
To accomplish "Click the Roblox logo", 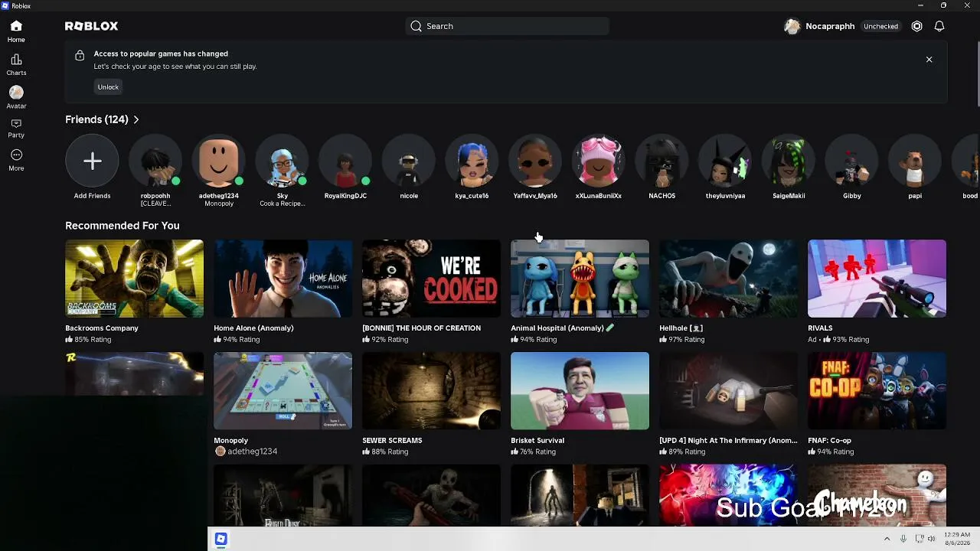I will (x=91, y=26).
